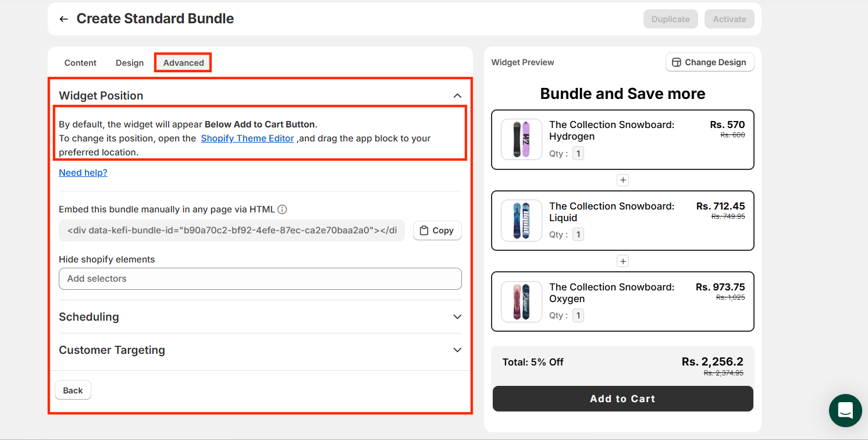Click the Add selectors input field
The height and width of the screenshot is (440, 868).
260,279
